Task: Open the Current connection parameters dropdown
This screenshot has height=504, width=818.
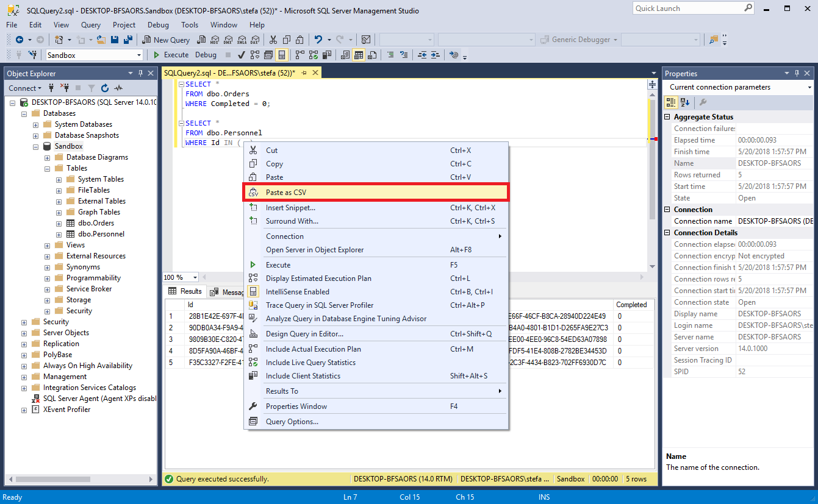Action: click(810, 87)
